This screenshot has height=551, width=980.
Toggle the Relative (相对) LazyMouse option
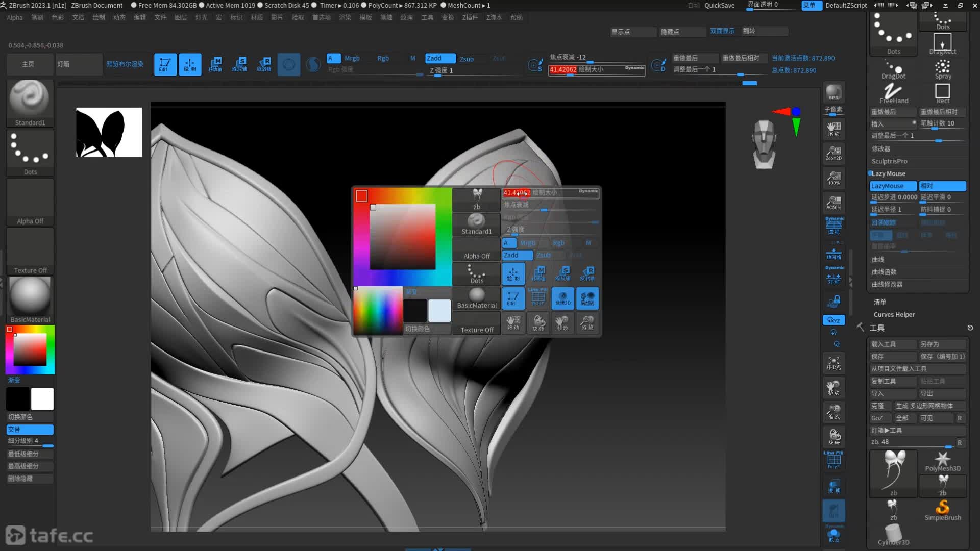[x=942, y=186]
